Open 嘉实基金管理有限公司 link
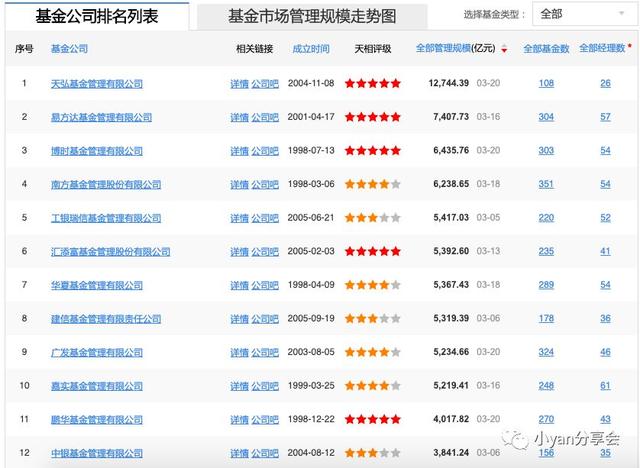 pos(97,386)
